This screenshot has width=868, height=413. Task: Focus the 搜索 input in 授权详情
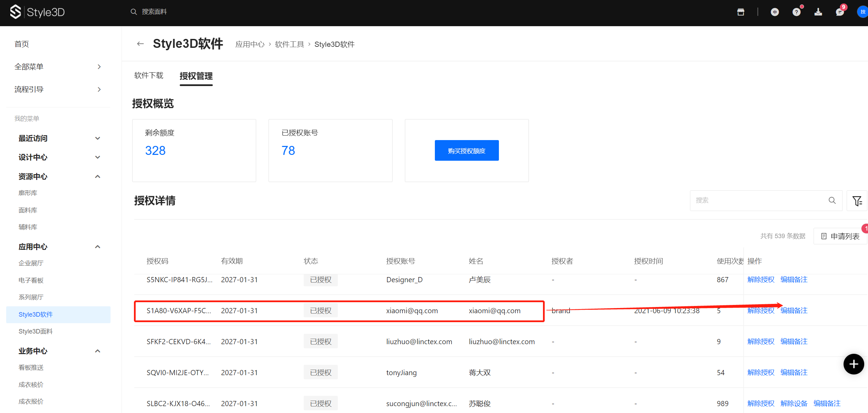coord(757,200)
